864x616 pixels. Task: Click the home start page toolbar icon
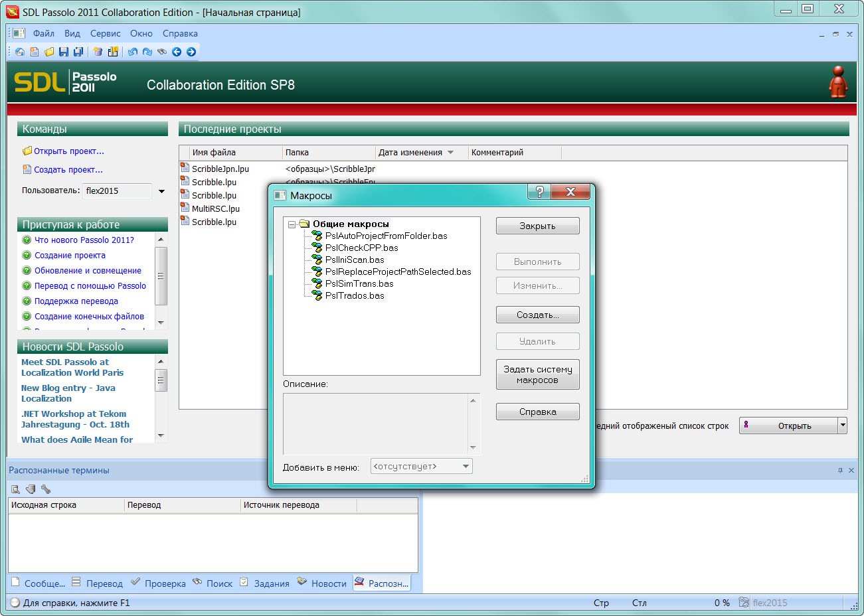tap(20, 52)
